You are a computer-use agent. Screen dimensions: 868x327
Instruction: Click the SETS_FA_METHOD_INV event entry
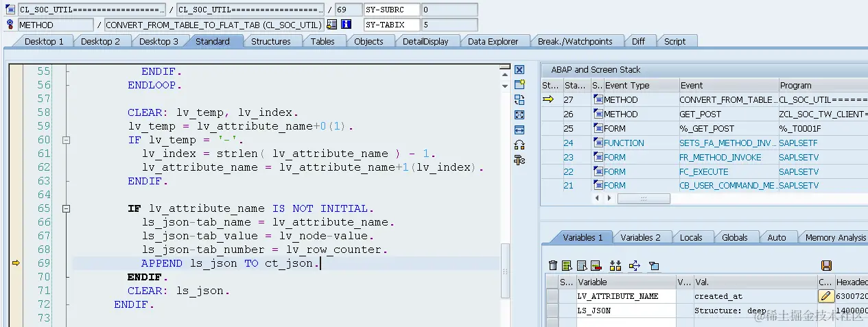[x=727, y=143]
